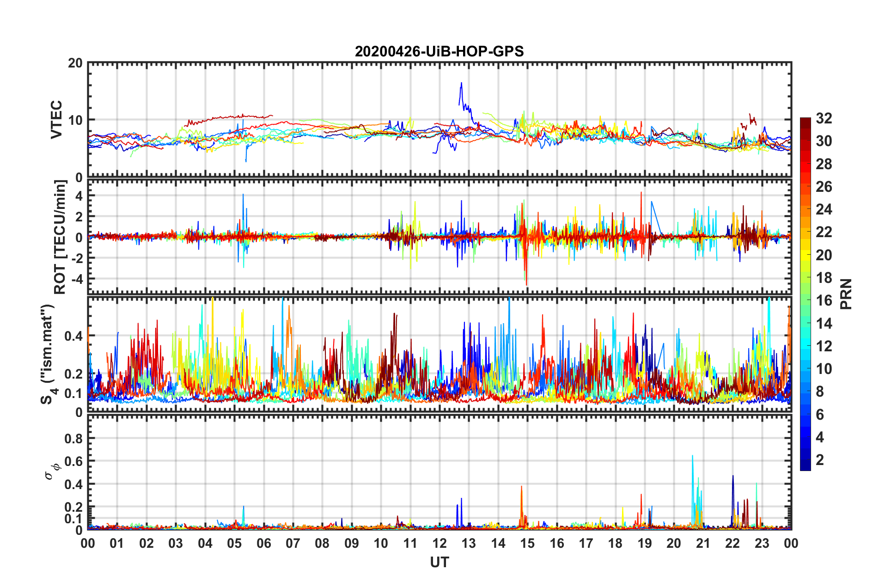
Task: Click the colorbar tick label 32
Action: tap(824, 118)
